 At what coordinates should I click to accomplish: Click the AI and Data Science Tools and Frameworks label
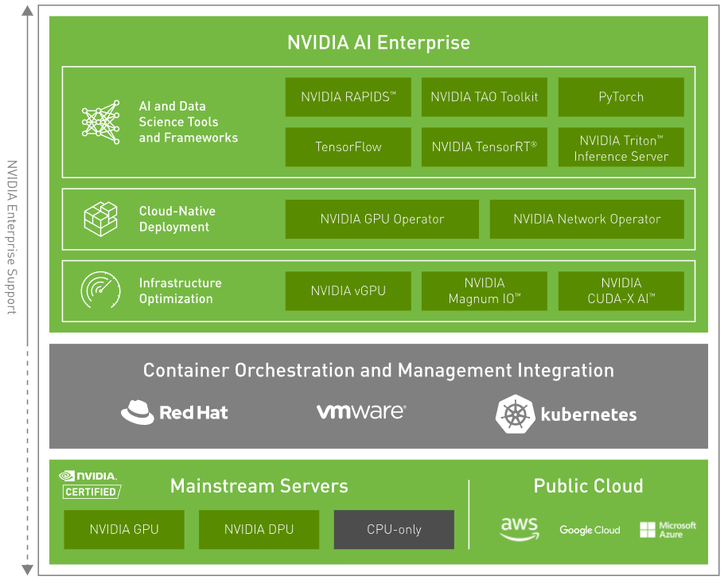[188, 122]
